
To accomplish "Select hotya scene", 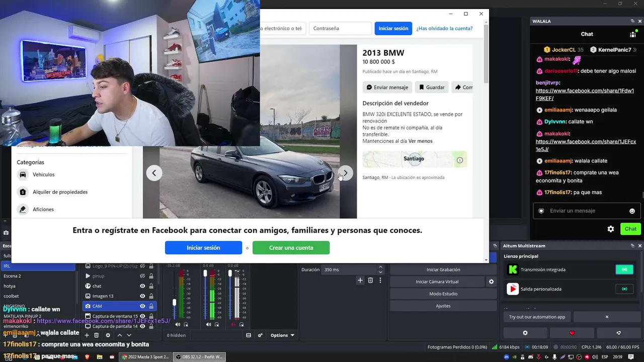I will pyautogui.click(x=38, y=286).
